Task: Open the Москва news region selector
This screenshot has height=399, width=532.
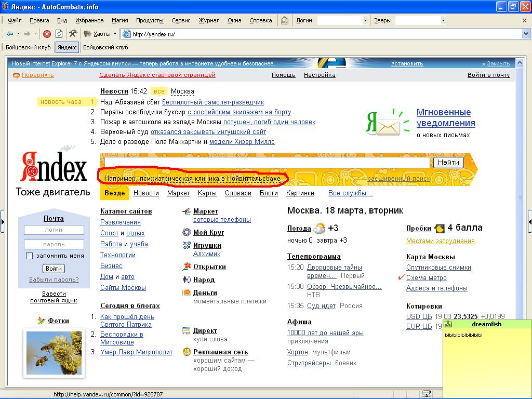Action: pos(182,91)
